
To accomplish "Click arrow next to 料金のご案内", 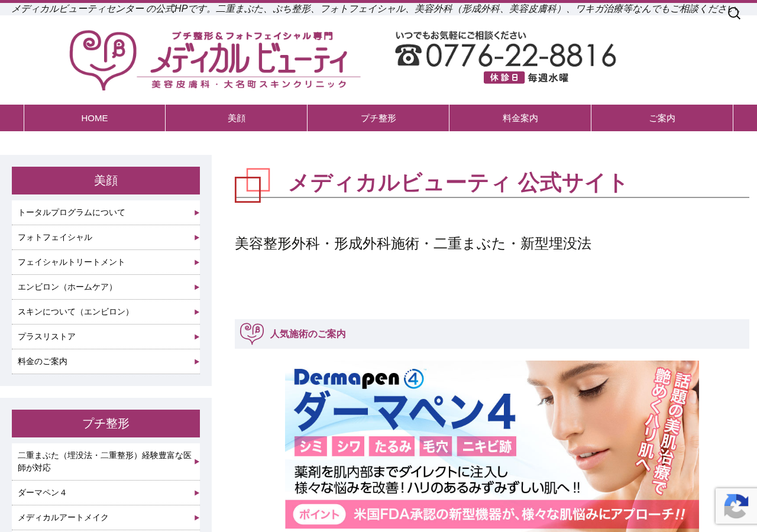I will point(197,362).
